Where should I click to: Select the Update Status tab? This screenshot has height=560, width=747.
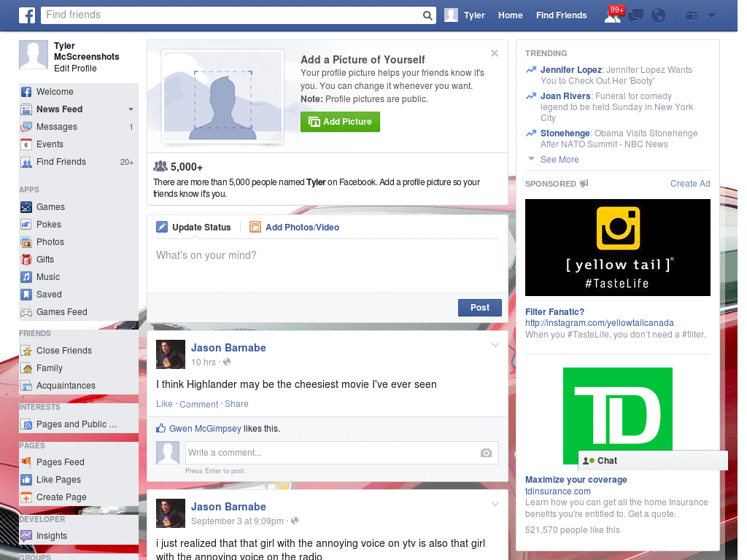pyautogui.click(x=194, y=227)
